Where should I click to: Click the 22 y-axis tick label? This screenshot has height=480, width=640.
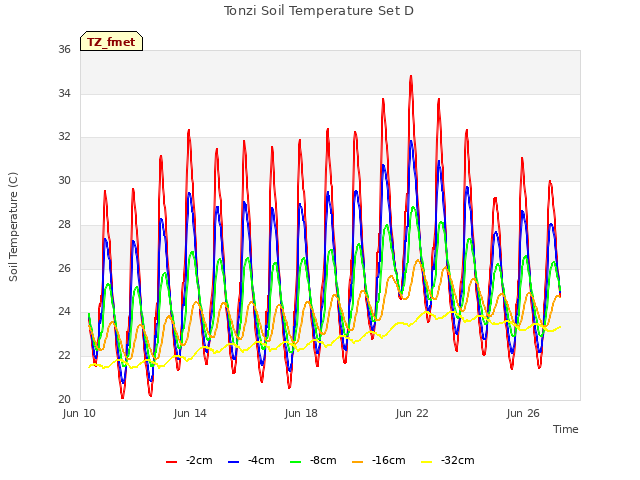(64, 356)
